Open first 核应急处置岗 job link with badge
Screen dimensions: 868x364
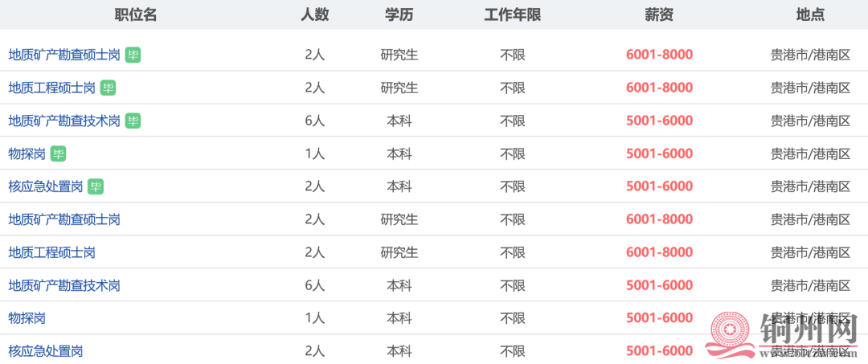click(46, 186)
